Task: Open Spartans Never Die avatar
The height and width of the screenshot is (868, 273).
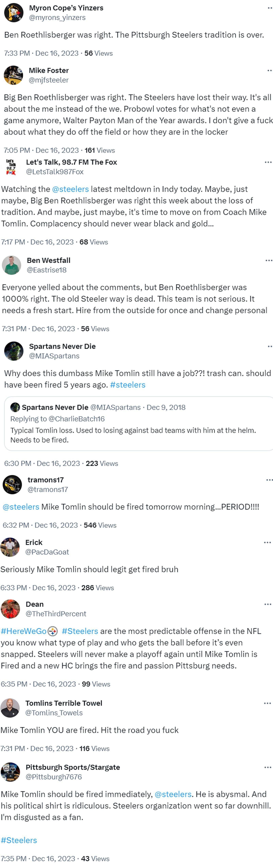Action: [14, 351]
